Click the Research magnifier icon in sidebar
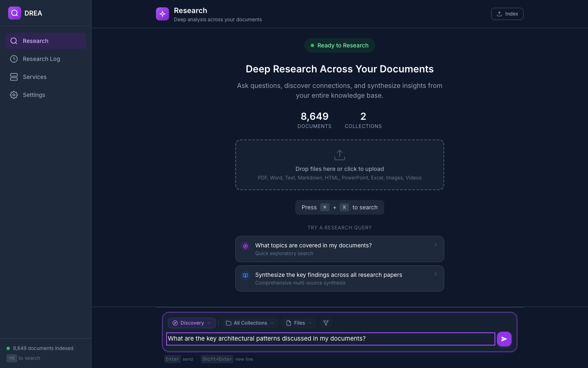588x368 pixels. 14,41
